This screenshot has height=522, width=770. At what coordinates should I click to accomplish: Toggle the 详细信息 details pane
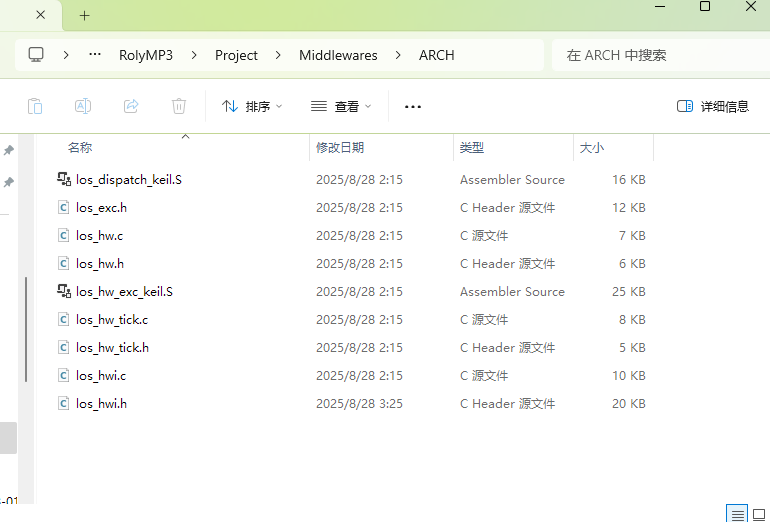click(x=713, y=106)
